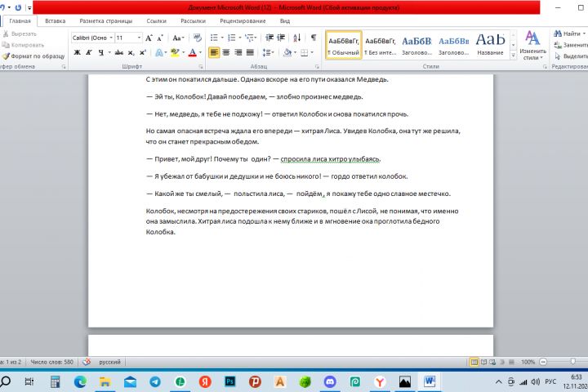The height and width of the screenshot is (392, 588).
Task: Open Photoshop from the taskbar
Action: [229, 381]
